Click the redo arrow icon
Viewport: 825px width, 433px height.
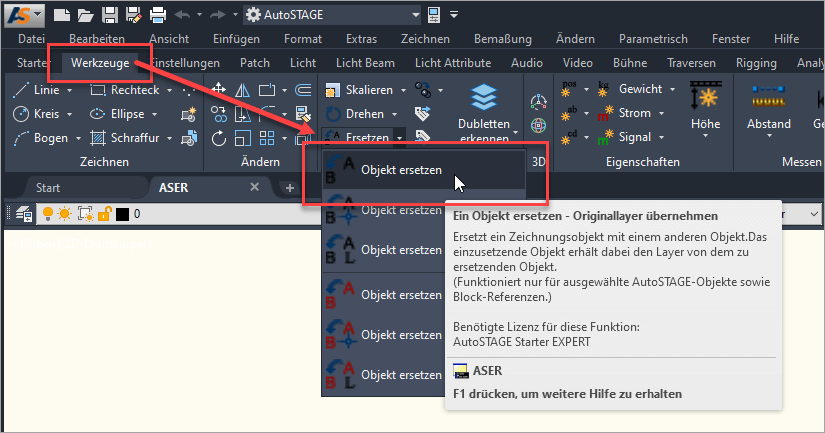(x=217, y=15)
